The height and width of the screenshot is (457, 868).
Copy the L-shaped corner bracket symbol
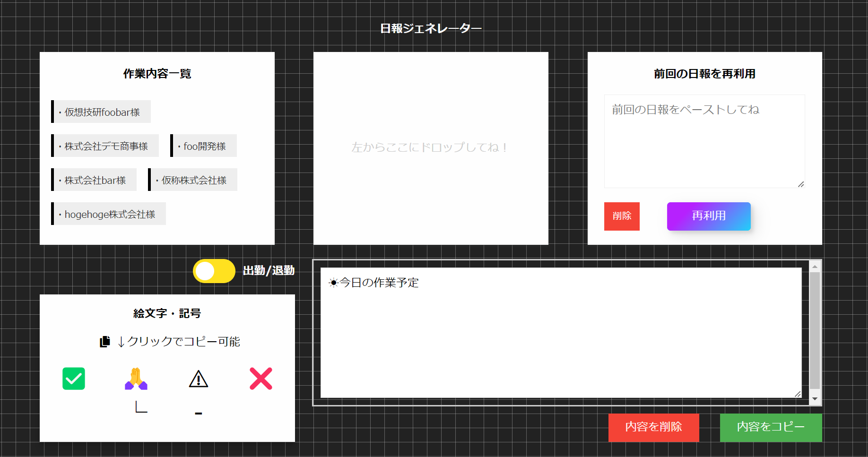[x=141, y=407]
